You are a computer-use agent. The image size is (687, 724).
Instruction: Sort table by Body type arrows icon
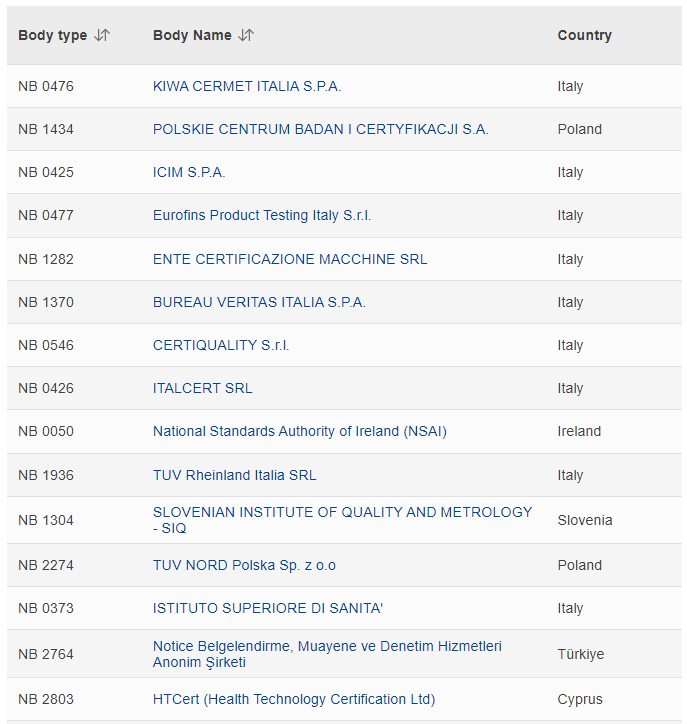(x=102, y=35)
